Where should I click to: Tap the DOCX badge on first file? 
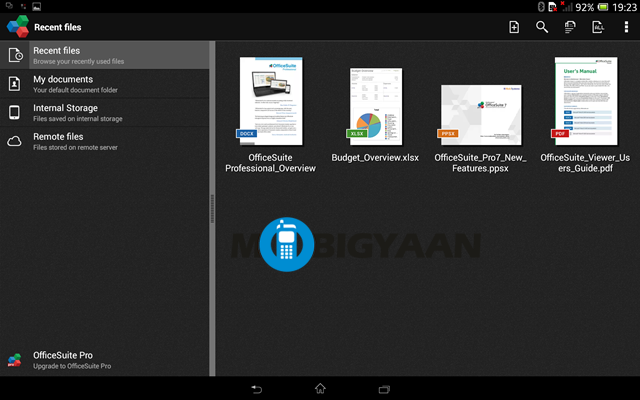point(247,133)
